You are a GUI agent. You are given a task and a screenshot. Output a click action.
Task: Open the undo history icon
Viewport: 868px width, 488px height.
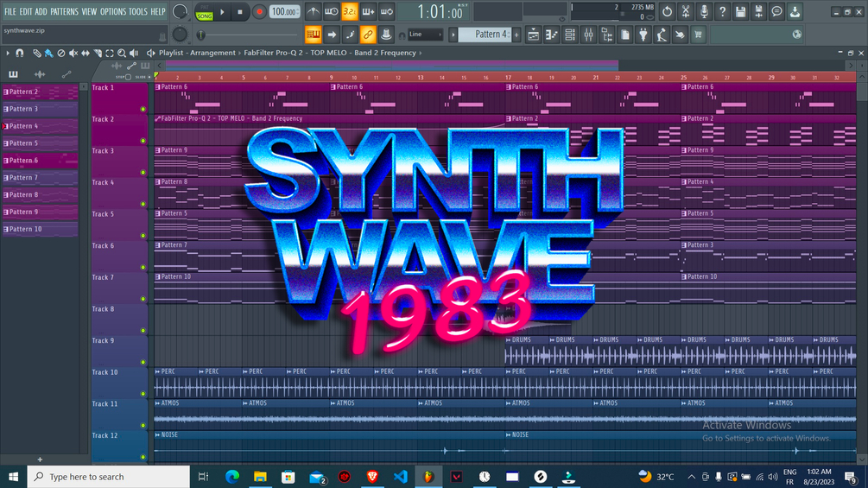coord(667,11)
